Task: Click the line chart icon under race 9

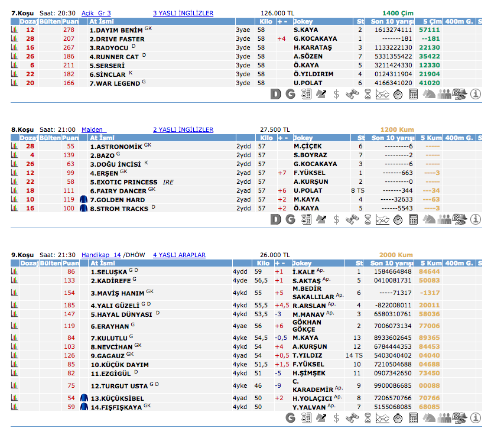Action: [x=382, y=418]
